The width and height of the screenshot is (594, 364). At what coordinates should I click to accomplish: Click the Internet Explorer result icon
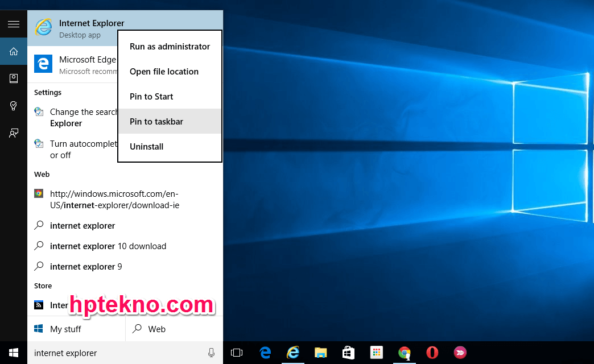pyautogui.click(x=44, y=28)
